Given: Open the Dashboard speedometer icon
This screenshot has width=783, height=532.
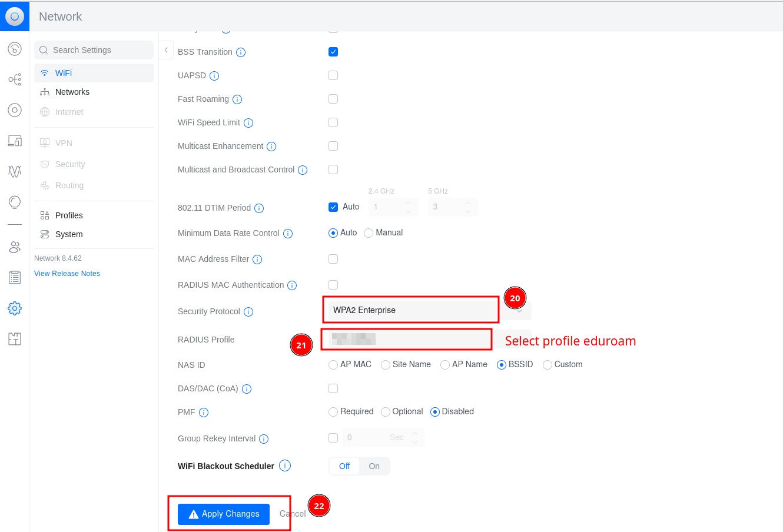Looking at the screenshot, I should [15, 49].
